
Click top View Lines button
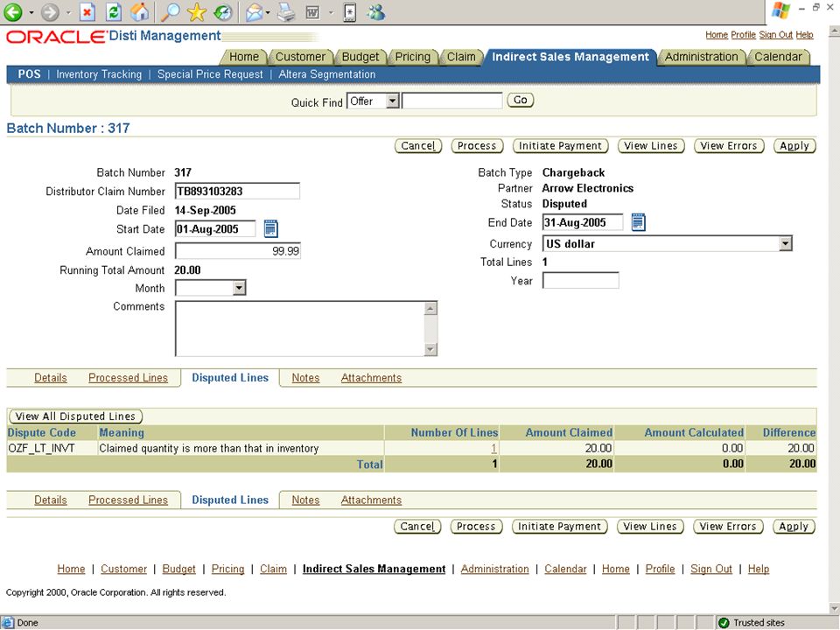coord(651,146)
